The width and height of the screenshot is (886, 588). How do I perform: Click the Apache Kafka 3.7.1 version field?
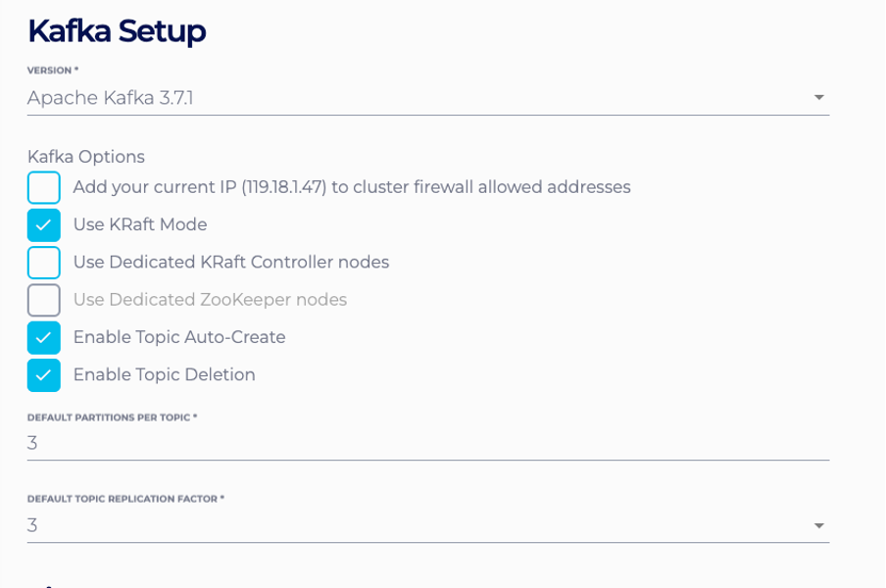[392, 98]
